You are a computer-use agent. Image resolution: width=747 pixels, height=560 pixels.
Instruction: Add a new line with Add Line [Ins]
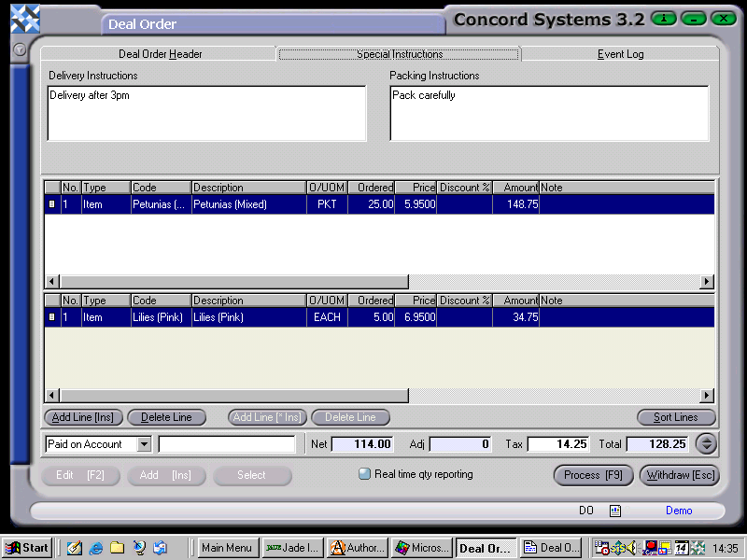click(82, 417)
